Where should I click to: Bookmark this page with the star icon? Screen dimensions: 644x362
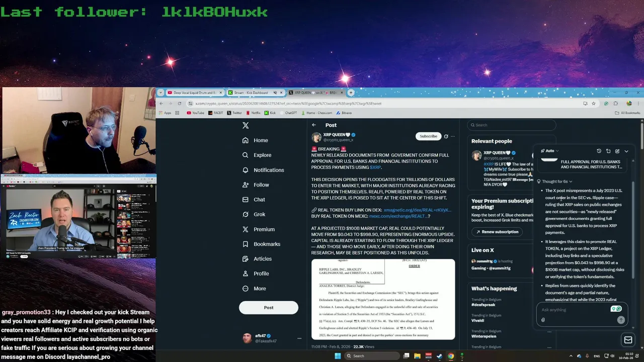click(594, 104)
